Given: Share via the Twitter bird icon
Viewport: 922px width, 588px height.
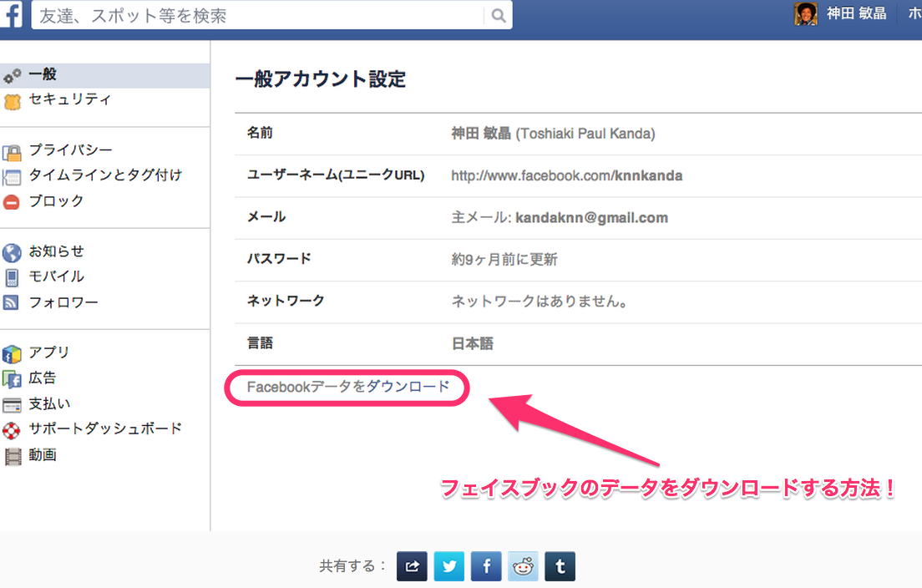Looking at the screenshot, I should click(x=449, y=566).
